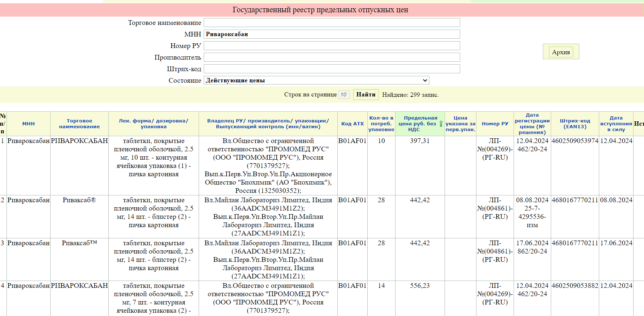This screenshot has height=316, width=644.
Task: Focus the Штрих-код input field
Action: [332, 69]
